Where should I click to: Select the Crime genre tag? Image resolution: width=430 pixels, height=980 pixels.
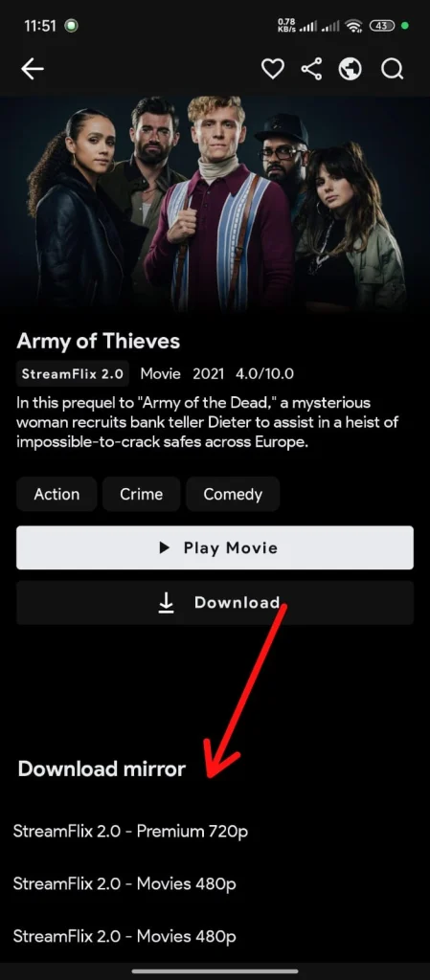point(141,495)
